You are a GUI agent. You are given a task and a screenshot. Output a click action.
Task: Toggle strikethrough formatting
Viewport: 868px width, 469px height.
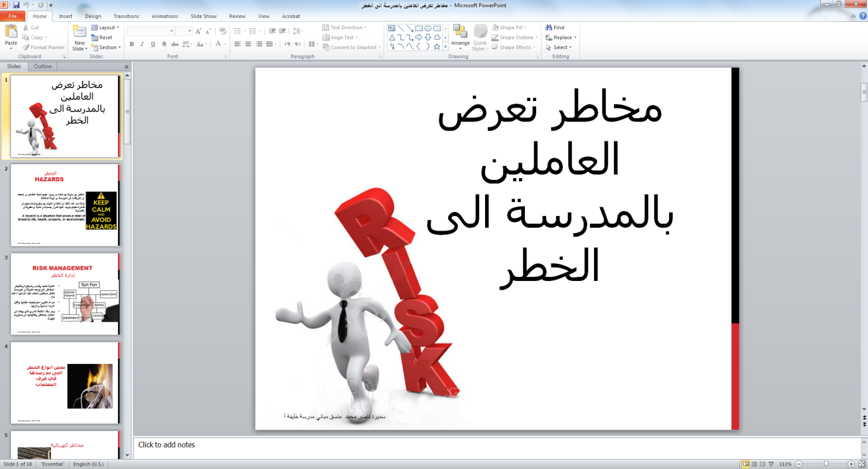click(174, 45)
